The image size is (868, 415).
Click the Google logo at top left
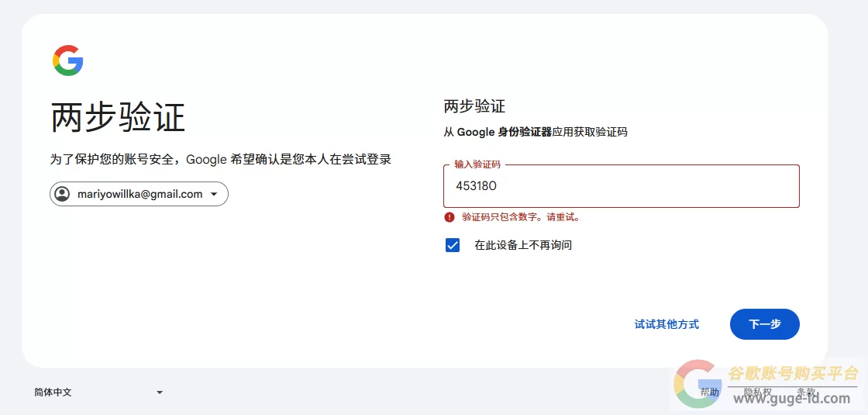[68, 61]
